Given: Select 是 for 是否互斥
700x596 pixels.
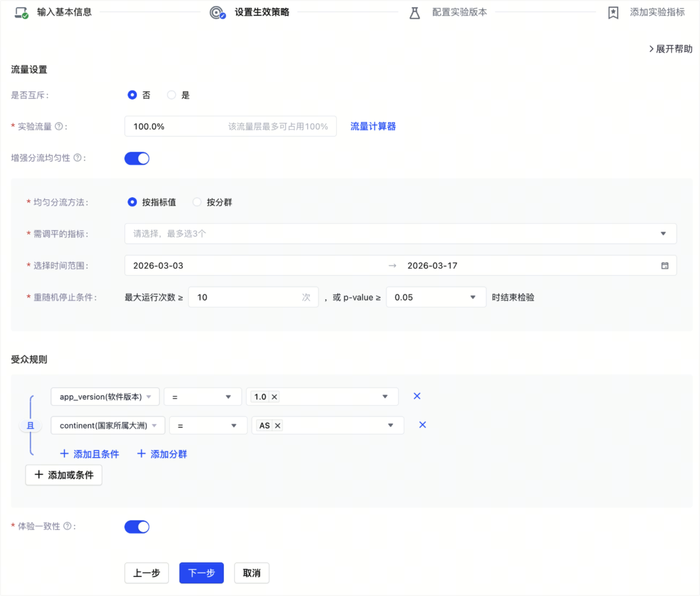Looking at the screenshot, I should (x=171, y=95).
